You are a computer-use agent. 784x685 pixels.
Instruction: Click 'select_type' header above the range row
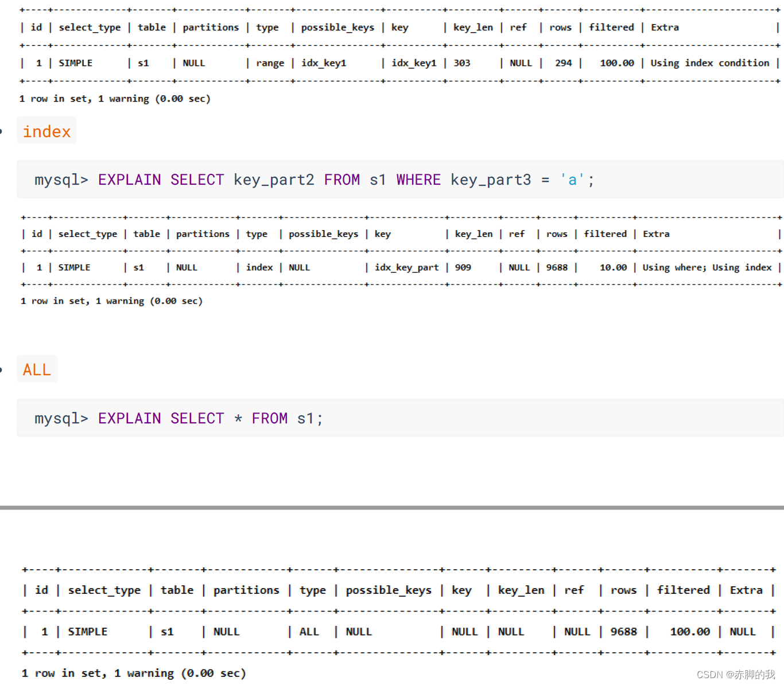coord(90,28)
